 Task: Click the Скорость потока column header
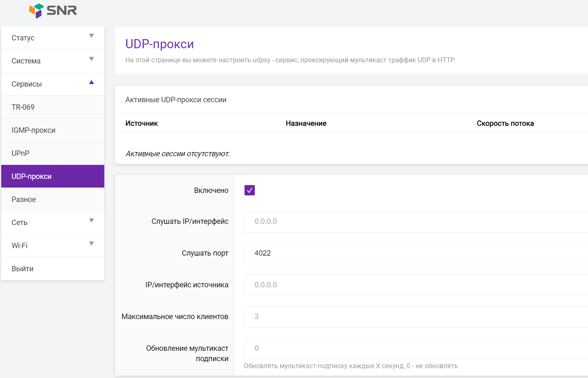(x=505, y=123)
